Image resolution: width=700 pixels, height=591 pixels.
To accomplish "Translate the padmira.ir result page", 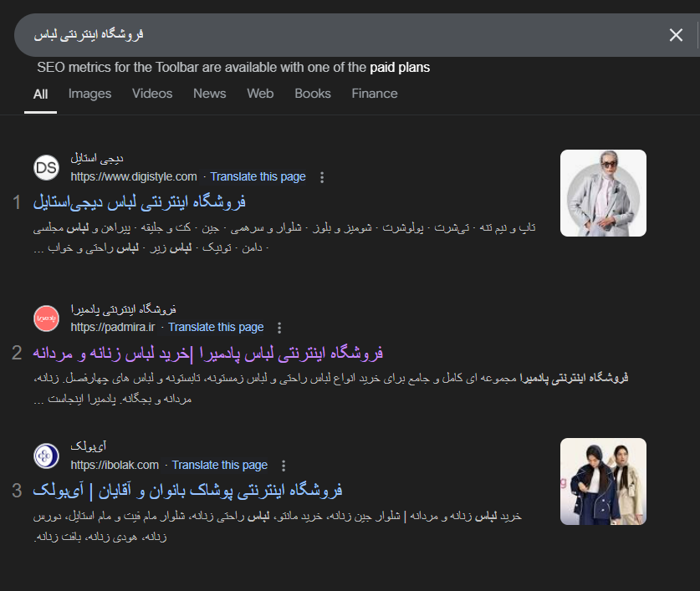I will 216,327.
